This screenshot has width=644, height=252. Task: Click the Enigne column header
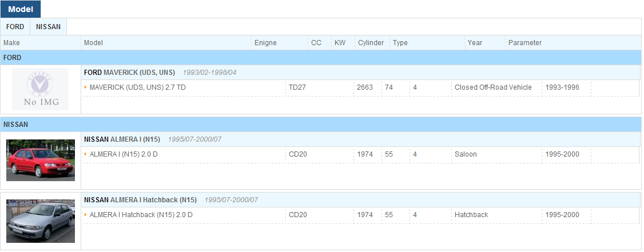pos(280,43)
